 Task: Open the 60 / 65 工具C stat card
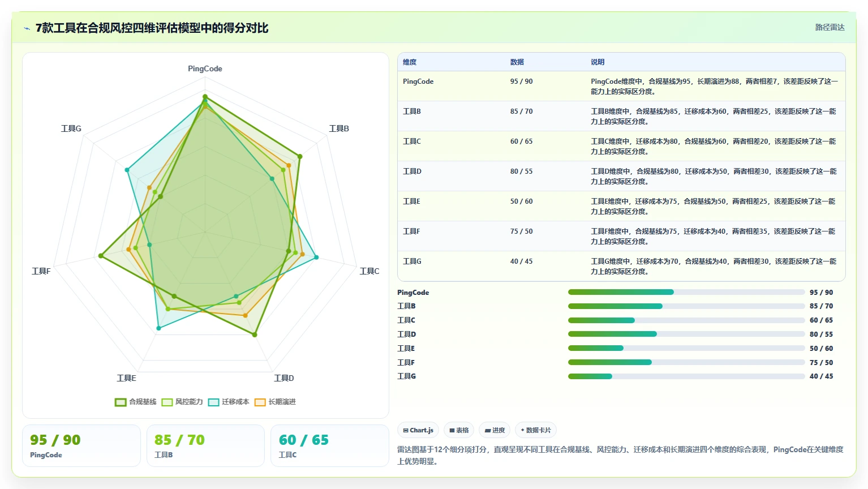[330, 446]
